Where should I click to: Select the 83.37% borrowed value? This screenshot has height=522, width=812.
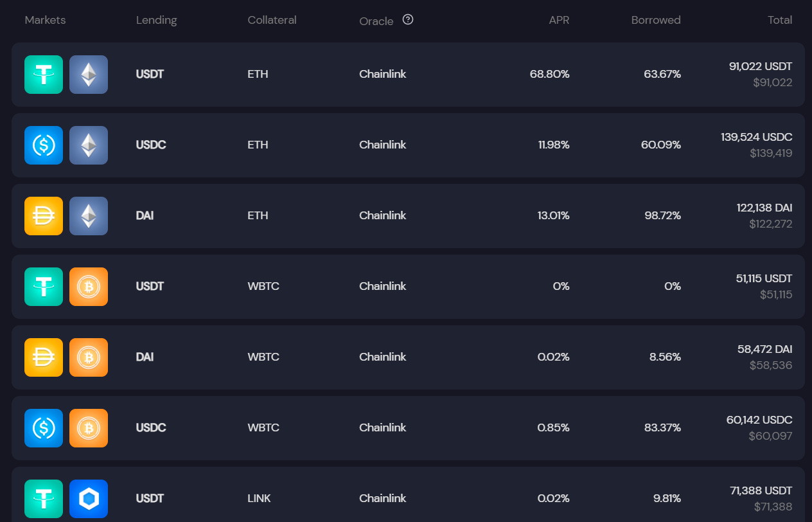pos(662,428)
